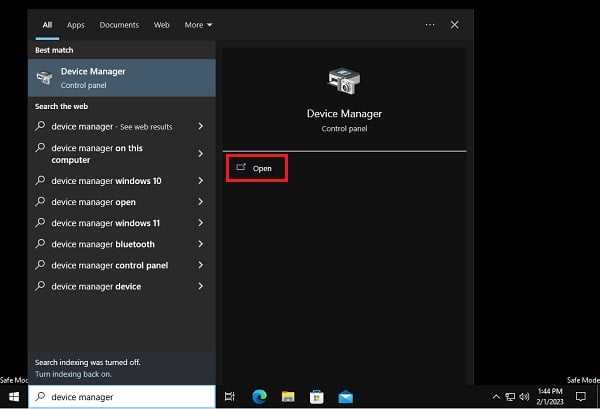Expand arrow for 'device manager windows 10'
The image size is (600, 409).
201,181
